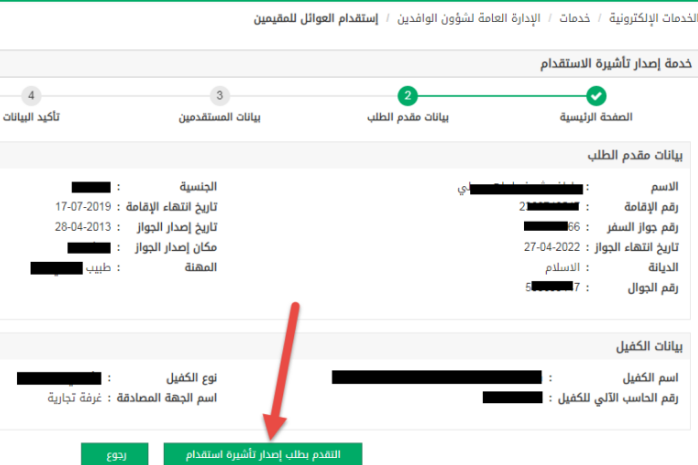This screenshot has height=465, width=698.
Task: Select الصفحة الرئيسية step label
Action: (596, 117)
